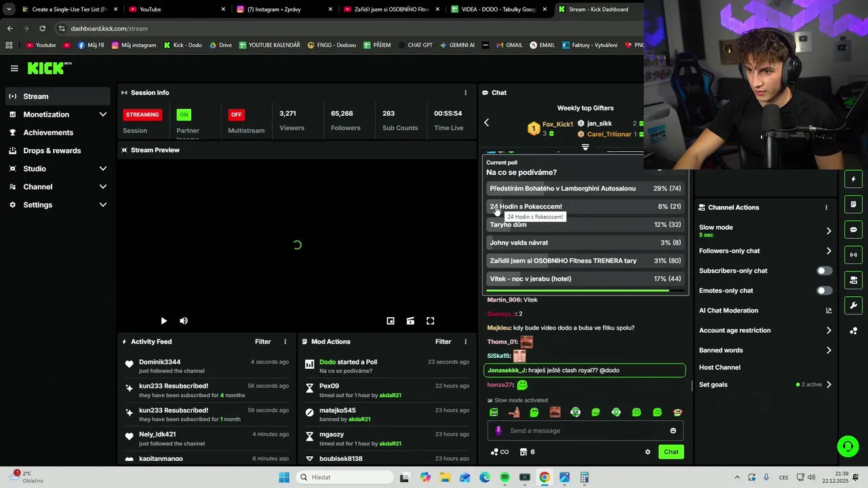This screenshot has height=488, width=868.
Task: Go back with chat left arrow
Action: coord(486,123)
